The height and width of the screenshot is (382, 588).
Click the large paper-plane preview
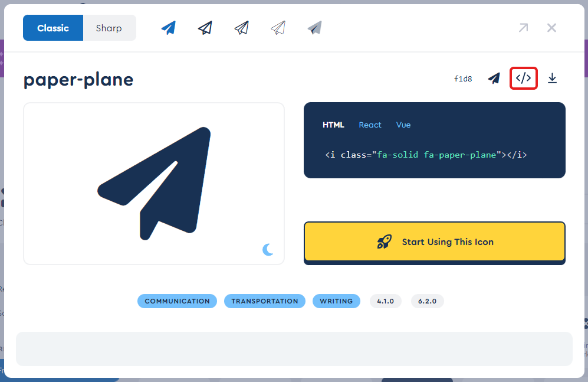[x=154, y=184]
